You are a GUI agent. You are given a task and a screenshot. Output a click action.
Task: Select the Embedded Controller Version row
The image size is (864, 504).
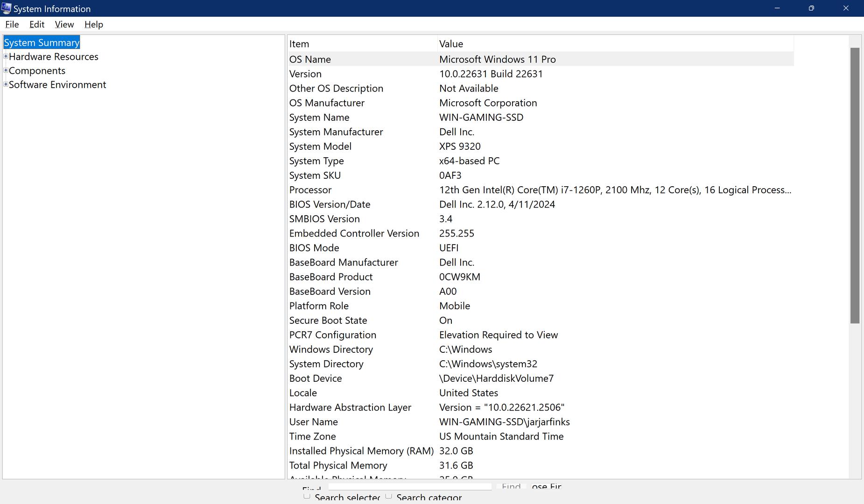(x=541, y=233)
